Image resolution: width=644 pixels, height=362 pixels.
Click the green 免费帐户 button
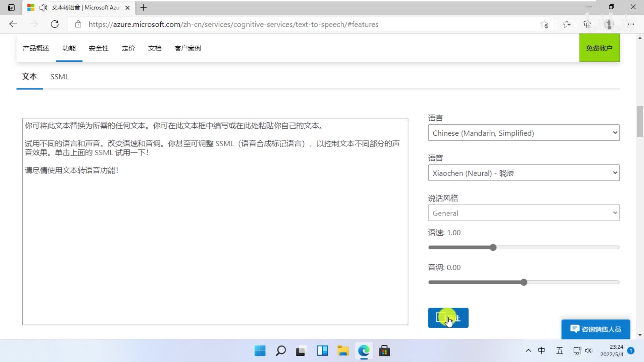[599, 48]
